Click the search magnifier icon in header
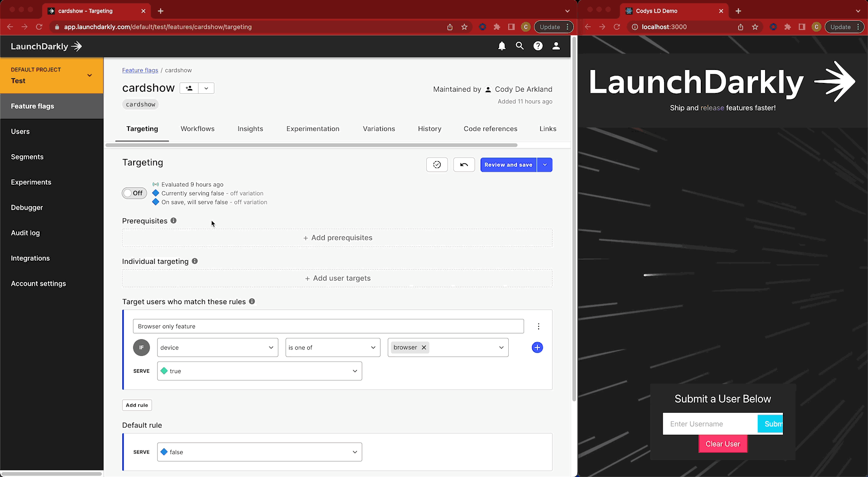Viewport: 868px width, 477px height. pyautogui.click(x=519, y=46)
